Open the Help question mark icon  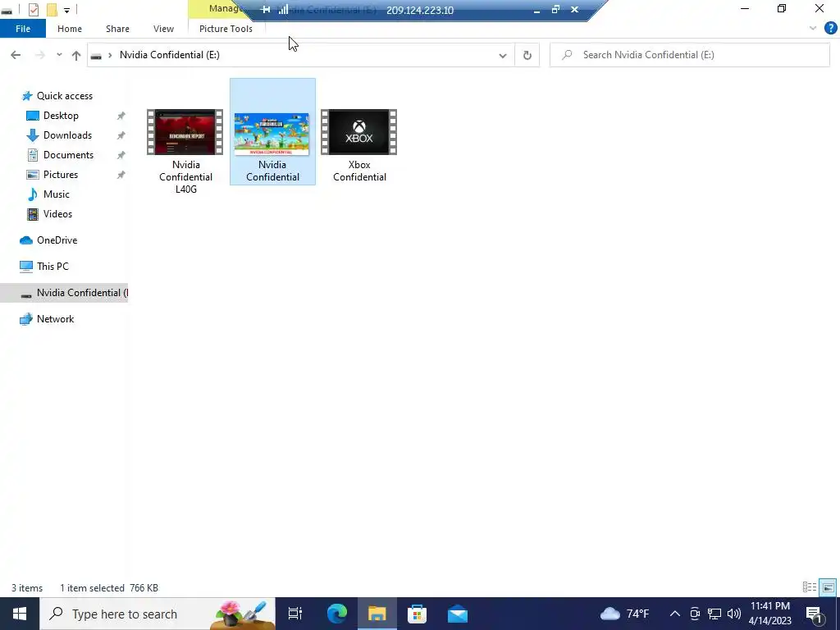click(830, 29)
